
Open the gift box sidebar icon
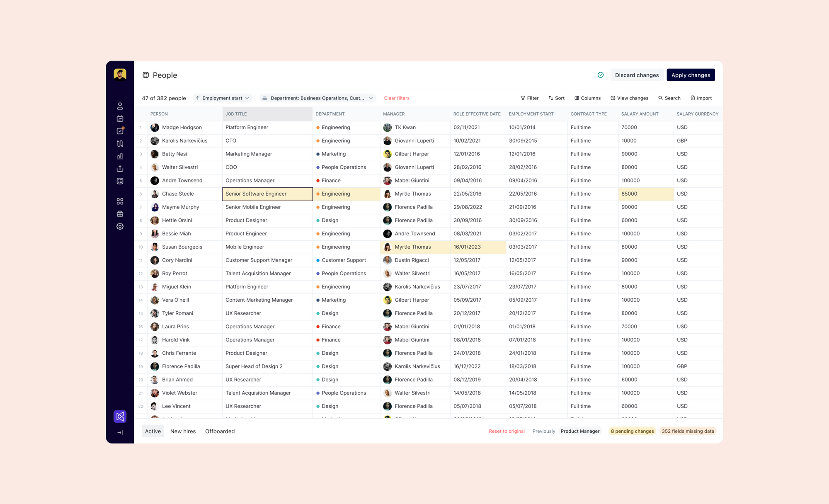(120, 214)
